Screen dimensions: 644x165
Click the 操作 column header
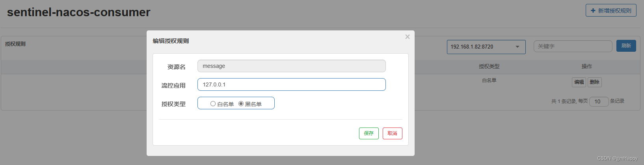tap(587, 66)
